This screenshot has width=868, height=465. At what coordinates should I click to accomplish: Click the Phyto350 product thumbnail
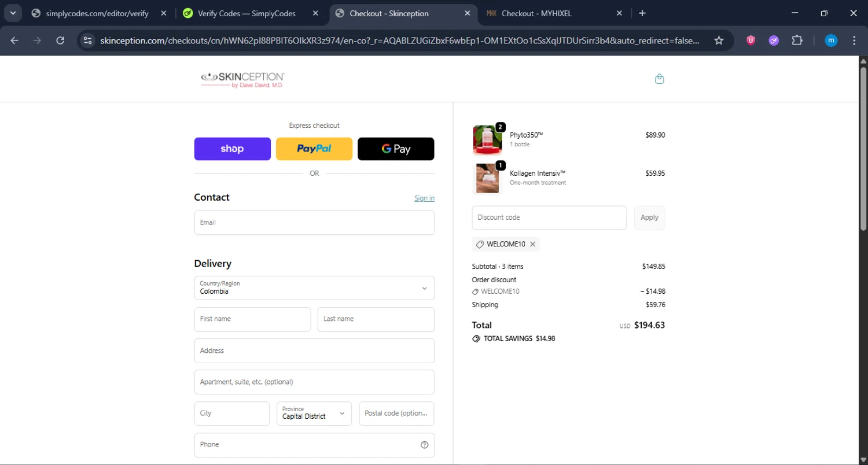pos(487,140)
